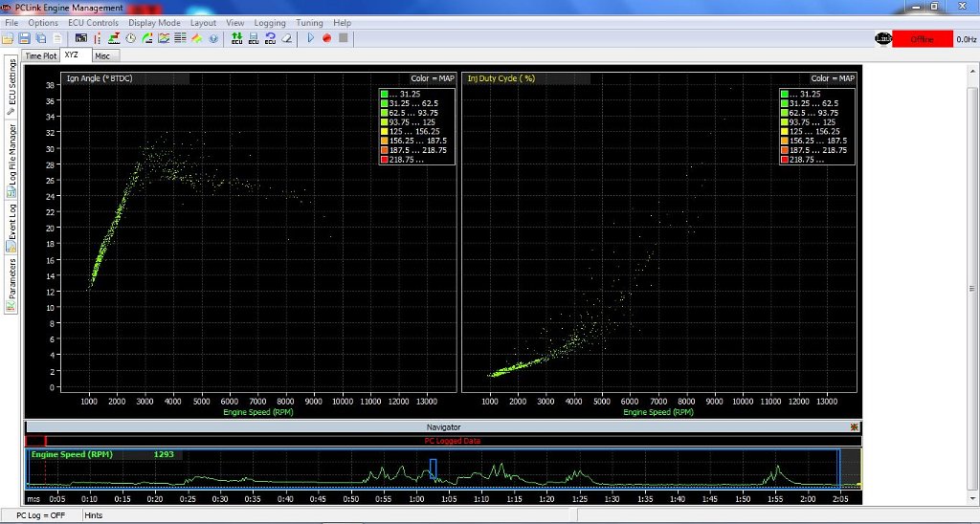Click Engine Speed (RPM) axis label under ignition plot
This screenshot has height=524, width=980.
point(257,412)
